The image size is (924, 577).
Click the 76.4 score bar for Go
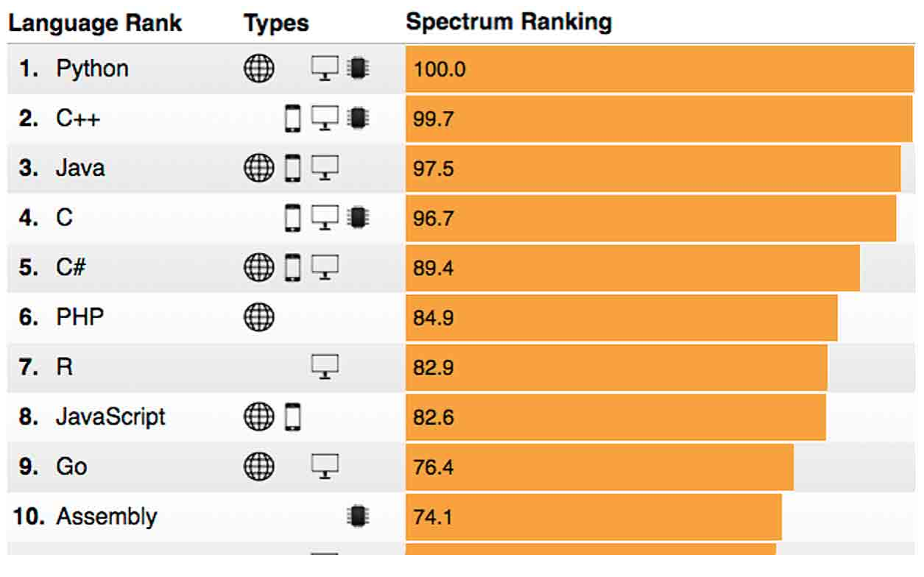tap(599, 467)
